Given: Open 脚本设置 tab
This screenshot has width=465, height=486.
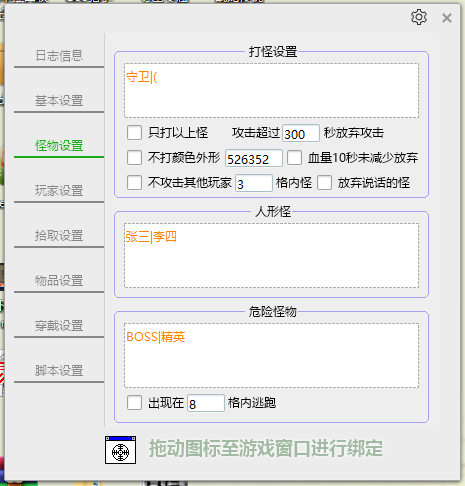Looking at the screenshot, I should click(59, 371).
